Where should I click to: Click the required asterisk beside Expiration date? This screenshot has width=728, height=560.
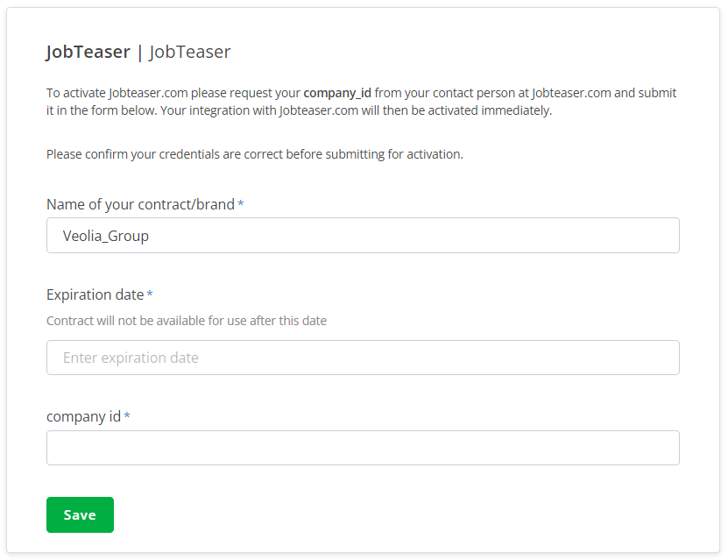[x=150, y=294]
